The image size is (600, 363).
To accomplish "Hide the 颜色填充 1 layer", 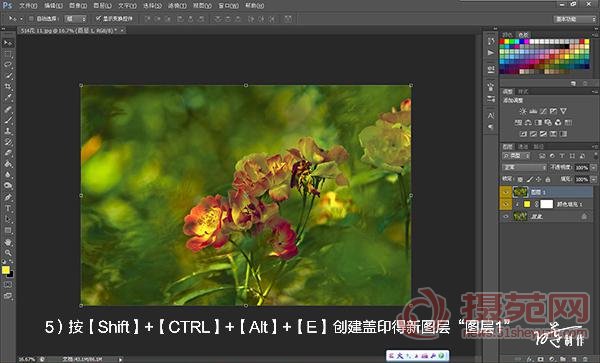I will point(505,204).
